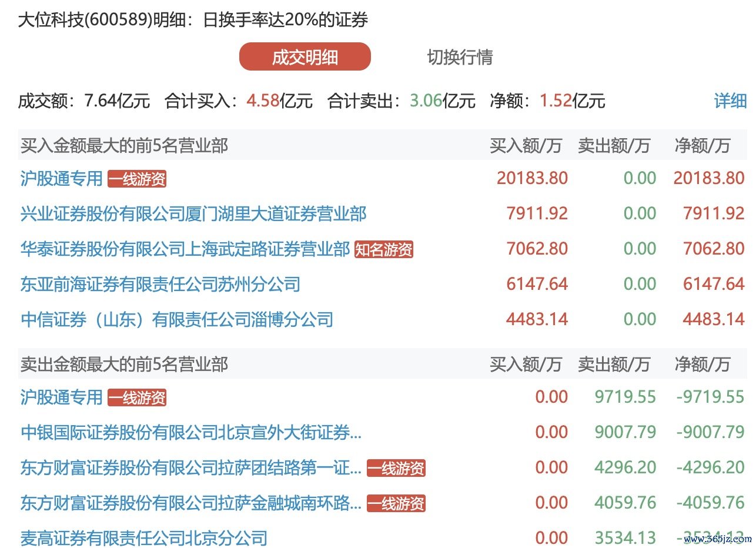Click the 大位科技(600589) title text

tap(85, 20)
